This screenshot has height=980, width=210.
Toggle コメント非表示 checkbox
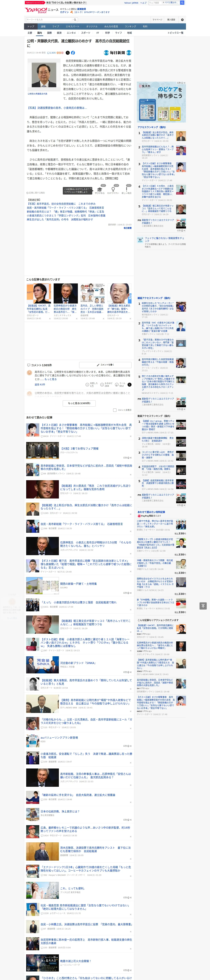coord(115,410)
